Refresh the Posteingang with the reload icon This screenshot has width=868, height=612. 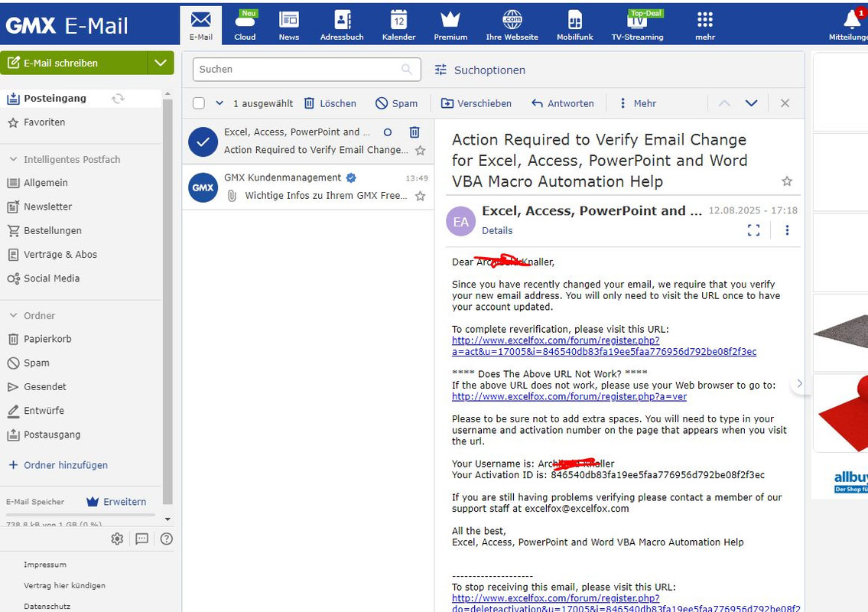[118, 99]
